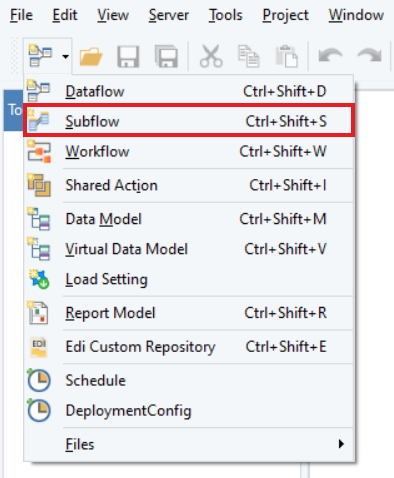The image size is (394, 478).
Task: Click the Save All double-disk icon
Action: [166, 56]
